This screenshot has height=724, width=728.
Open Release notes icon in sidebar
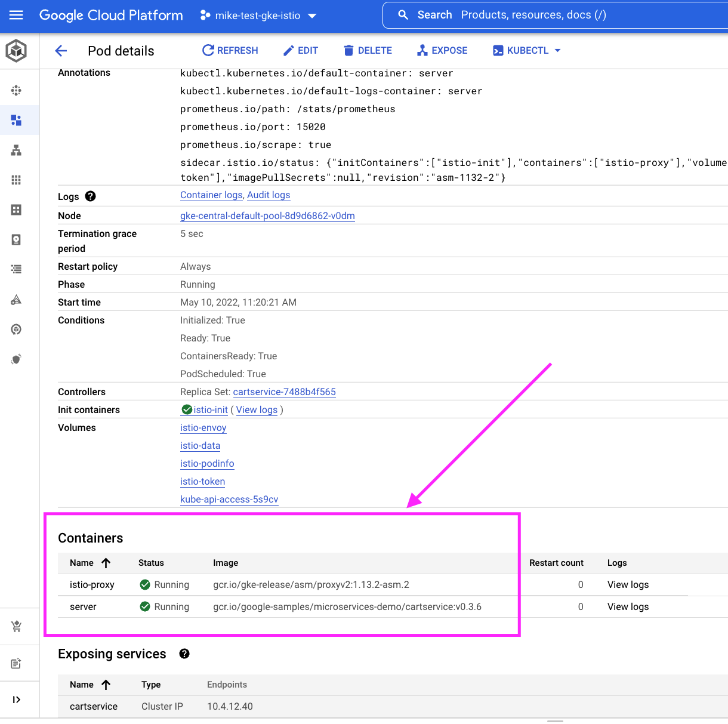tap(16, 663)
